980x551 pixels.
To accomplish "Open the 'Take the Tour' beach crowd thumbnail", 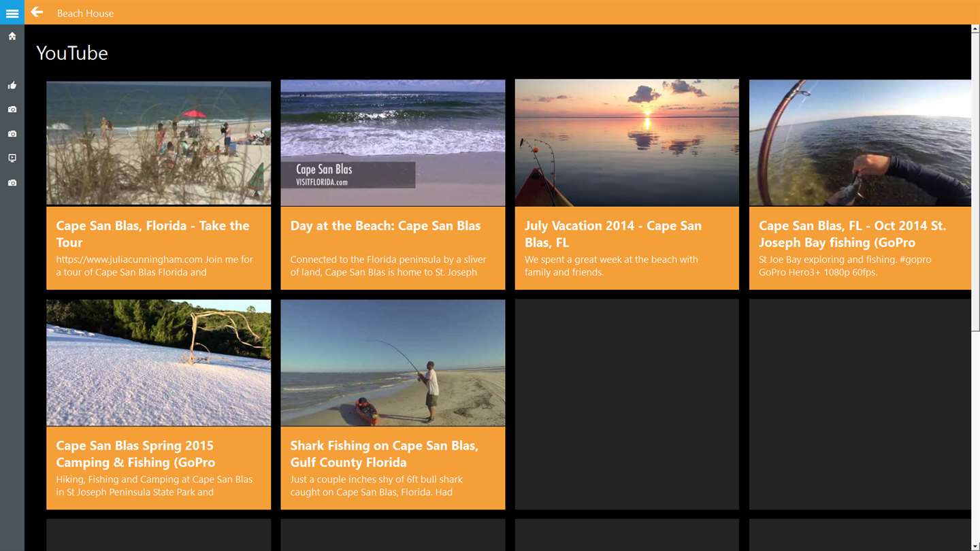I will click(159, 143).
